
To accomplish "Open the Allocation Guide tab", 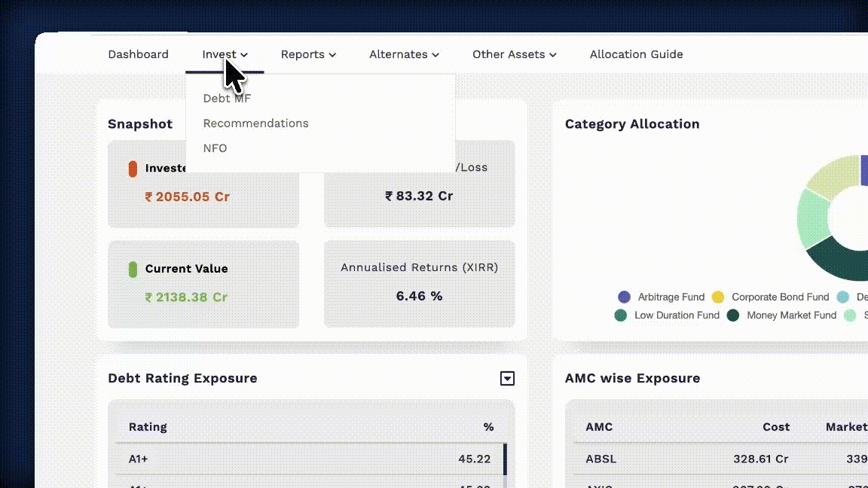I will 636,54.
